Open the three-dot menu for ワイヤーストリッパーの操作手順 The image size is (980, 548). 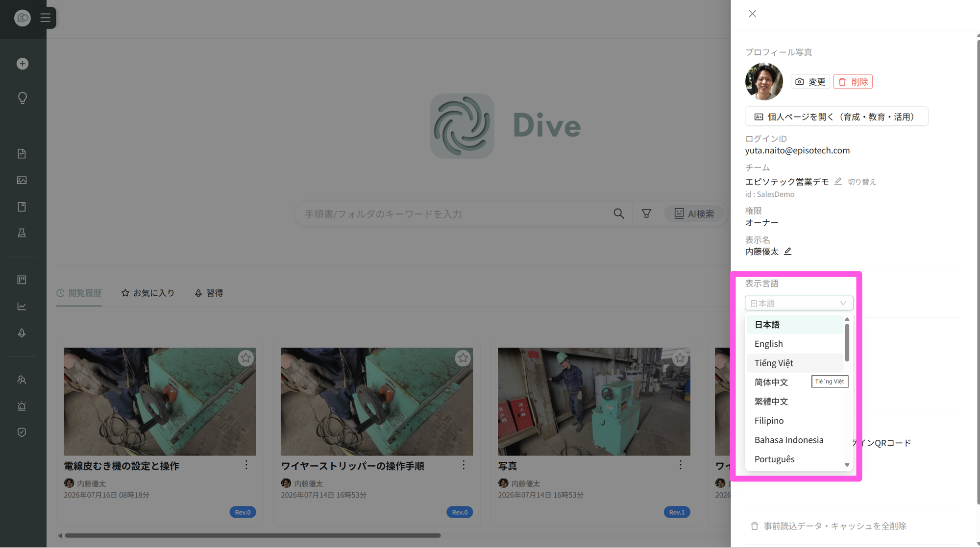pyautogui.click(x=464, y=465)
